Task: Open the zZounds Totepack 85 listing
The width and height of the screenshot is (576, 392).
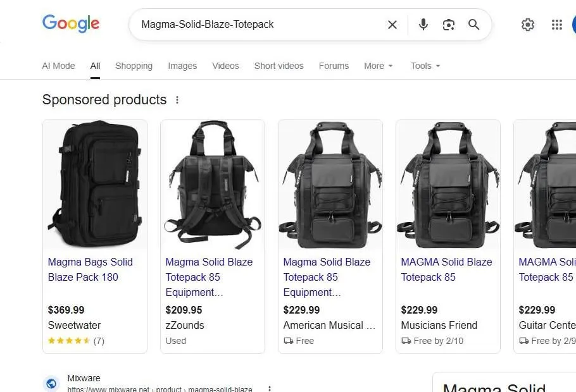Action: point(209,277)
